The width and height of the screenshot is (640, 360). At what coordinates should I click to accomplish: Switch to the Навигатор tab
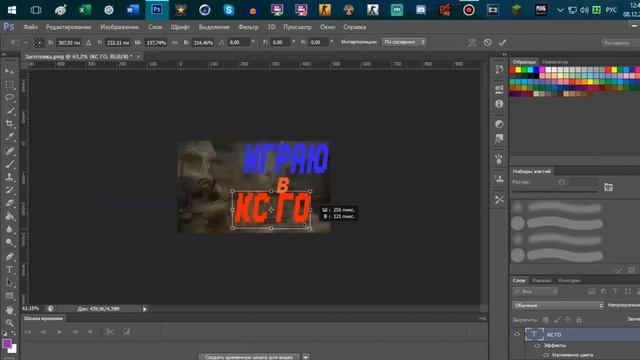(x=556, y=62)
